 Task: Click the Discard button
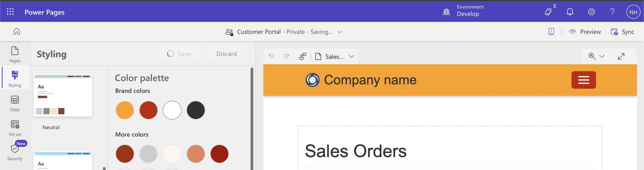(226, 54)
